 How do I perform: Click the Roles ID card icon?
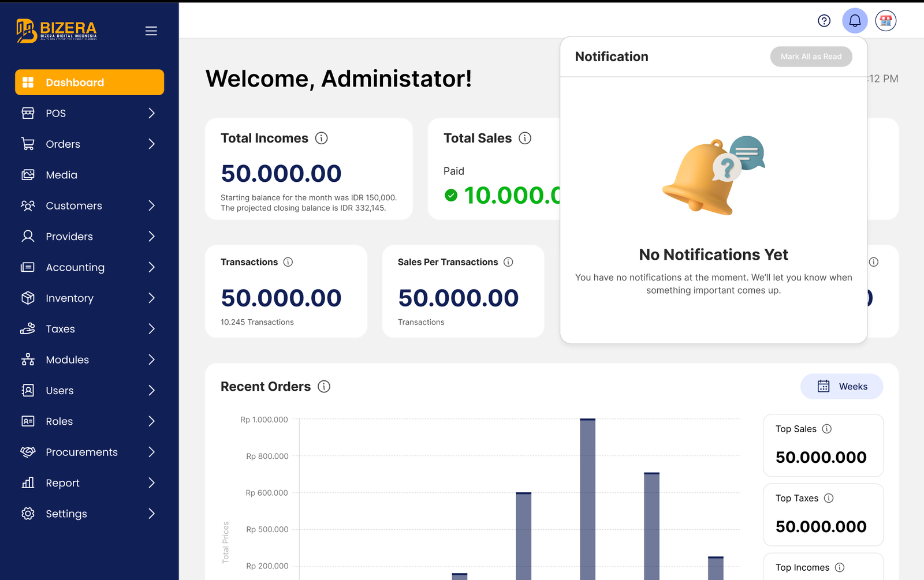pos(28,421)
